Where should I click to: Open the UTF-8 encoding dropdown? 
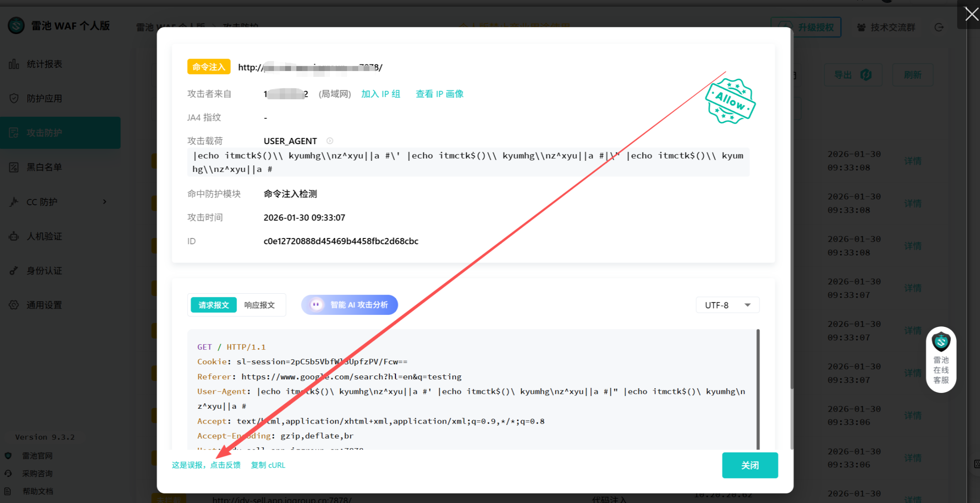coord(727,305)
